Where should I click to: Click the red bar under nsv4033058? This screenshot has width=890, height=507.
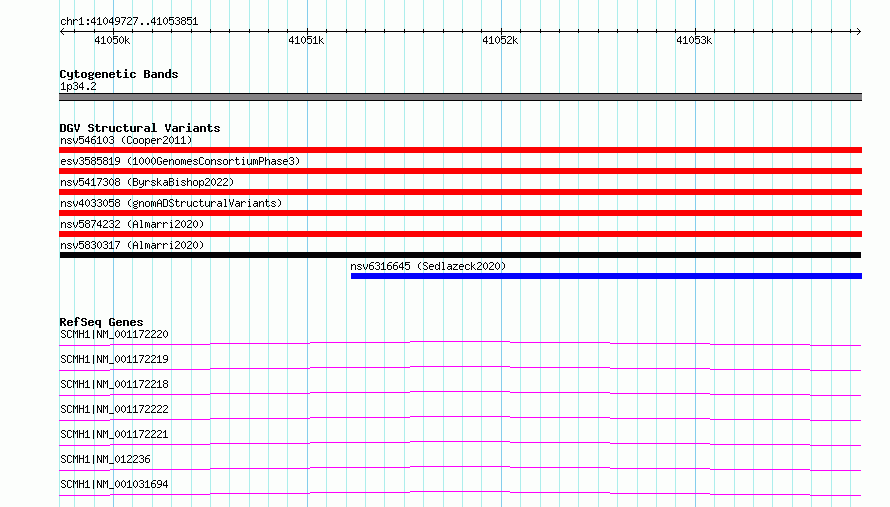460,213
